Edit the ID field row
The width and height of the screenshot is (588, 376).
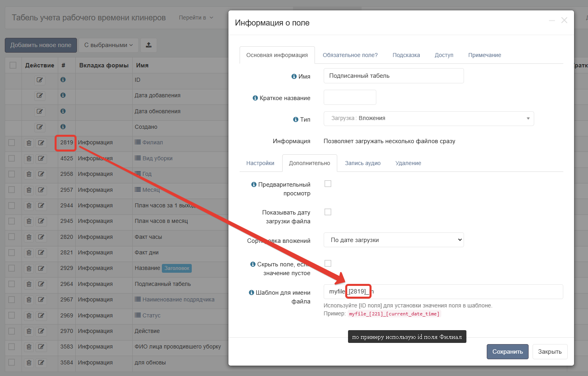[x=39, y=80]
